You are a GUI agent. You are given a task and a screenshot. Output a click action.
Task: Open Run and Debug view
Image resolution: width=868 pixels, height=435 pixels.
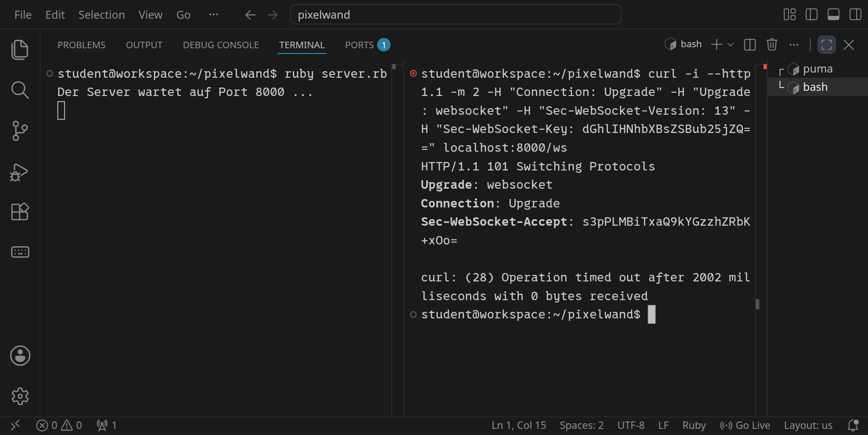20,172
